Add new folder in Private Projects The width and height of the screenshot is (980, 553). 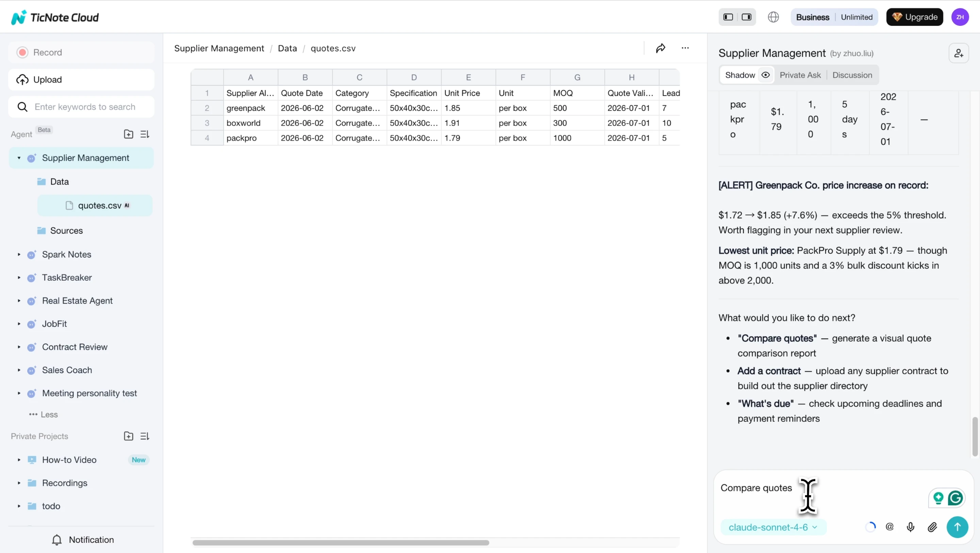129,436
